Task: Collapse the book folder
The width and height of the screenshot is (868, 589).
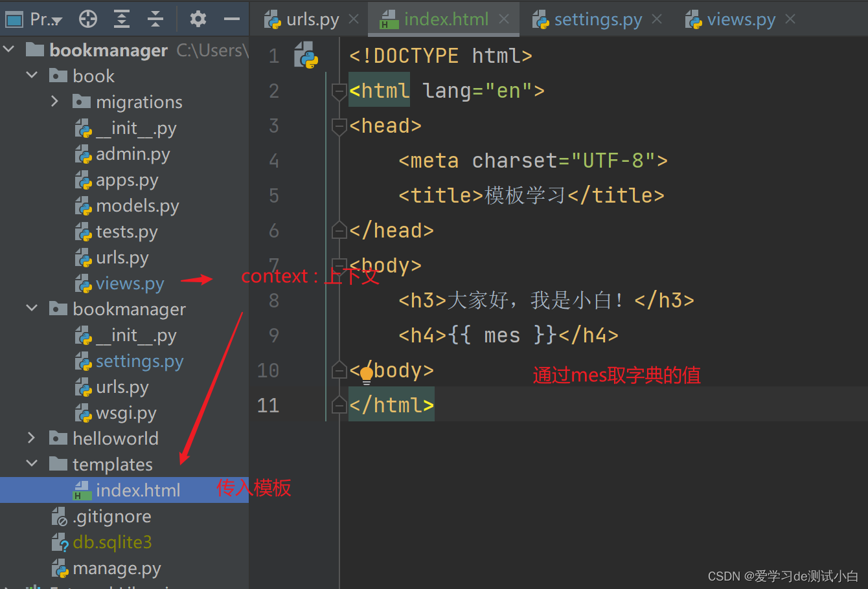Action: coord(32,76)
